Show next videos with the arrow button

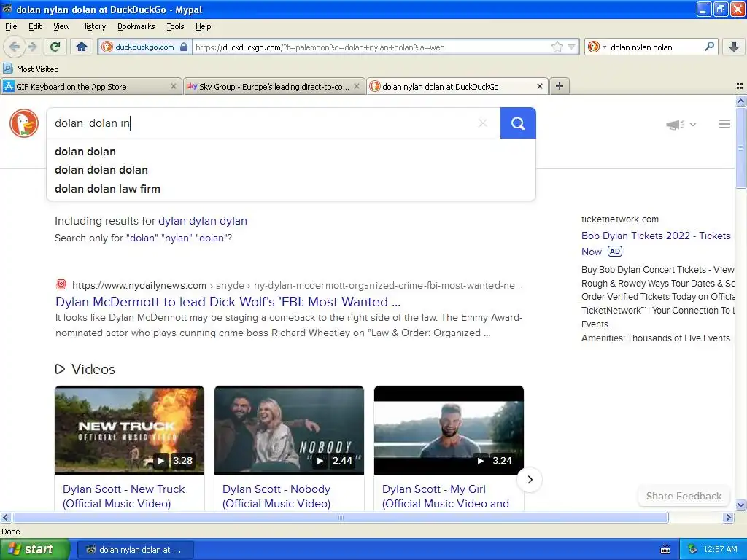(530, 480)
